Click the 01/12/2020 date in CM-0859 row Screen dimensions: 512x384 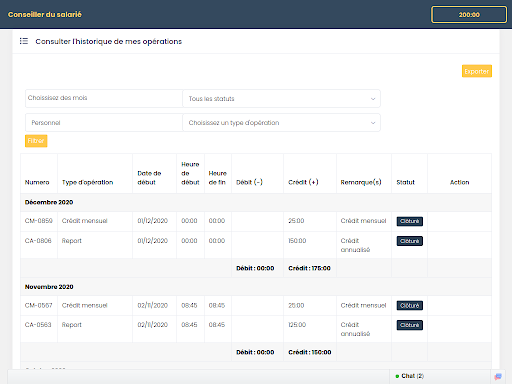153,221
